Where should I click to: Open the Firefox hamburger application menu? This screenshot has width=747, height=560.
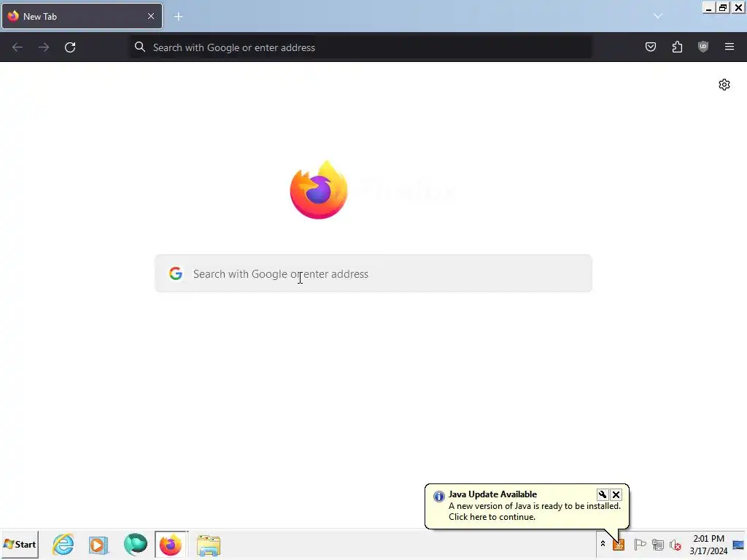click(729, 47)
